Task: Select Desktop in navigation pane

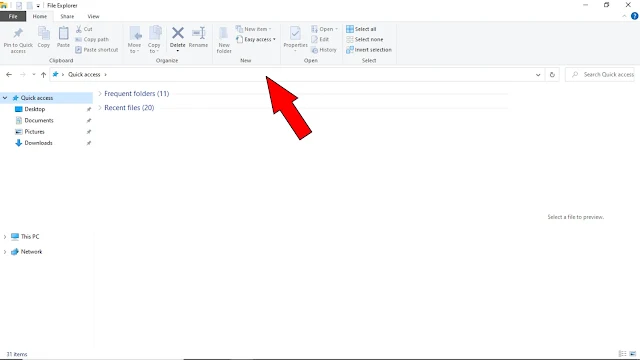Action: pyautogui.click(x=35, y=109)
